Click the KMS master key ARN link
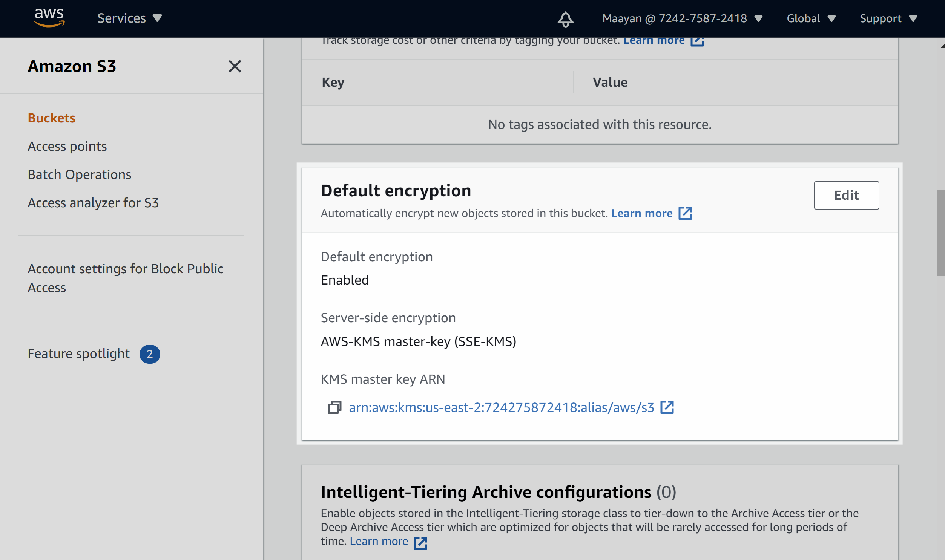Viewport: 945px width, 560px height. click(x=501, y=407)
